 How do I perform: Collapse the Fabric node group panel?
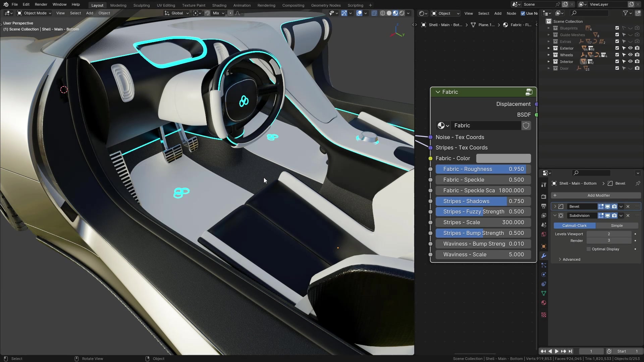[x=438, y=92]
